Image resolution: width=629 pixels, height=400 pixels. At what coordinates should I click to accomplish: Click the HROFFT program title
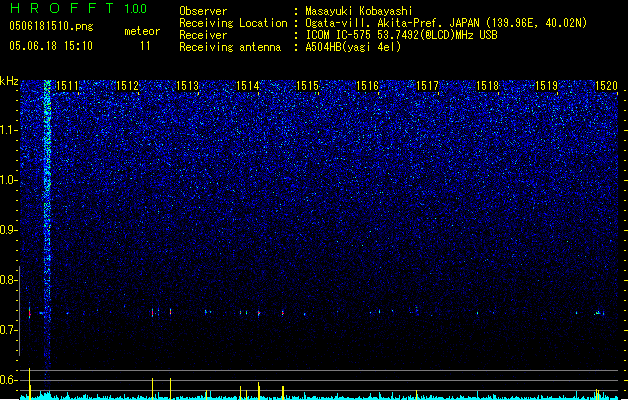point(62,8)
